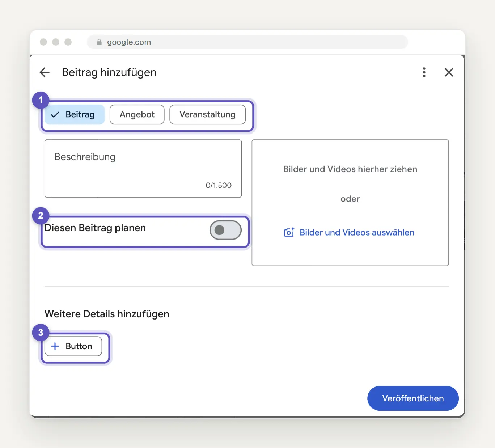The image size is (495, 448).
Task: Close the Beitrag hinzufügen dialog
Action: [449, 72]
